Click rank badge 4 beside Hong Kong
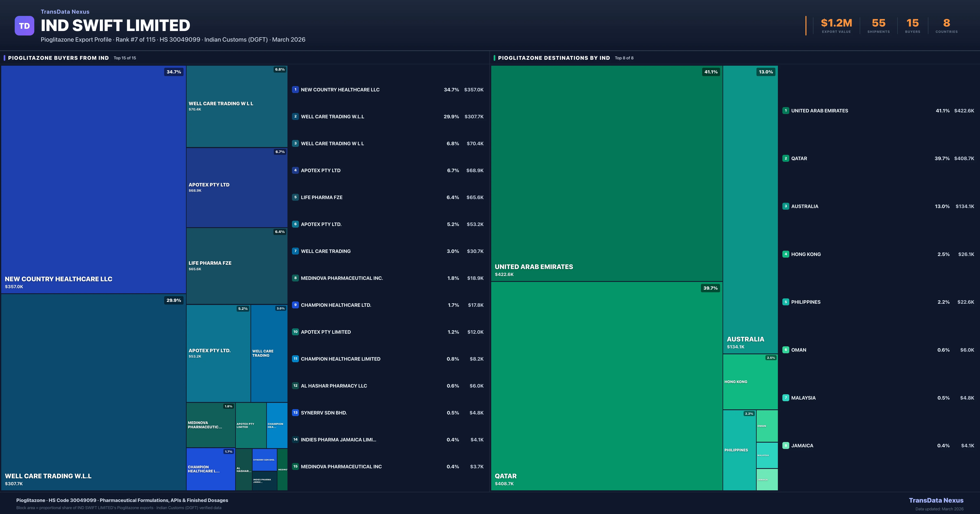This screenshot has width=980, height=514. (x=786, y=254)
